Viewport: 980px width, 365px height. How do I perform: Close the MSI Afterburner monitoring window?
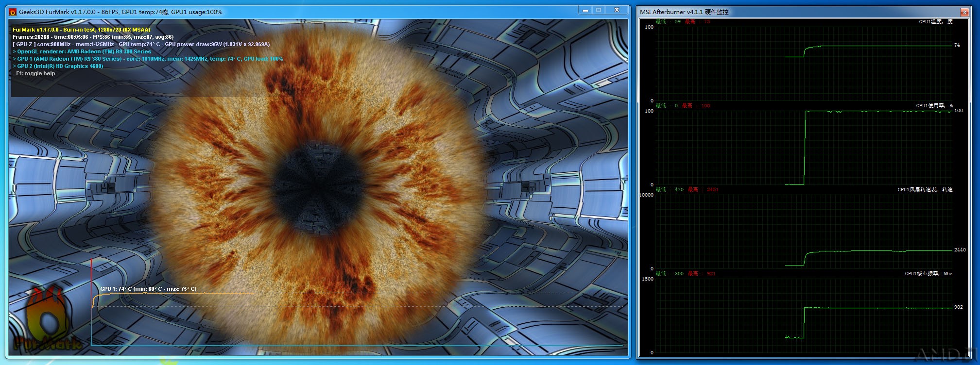coord(964,12)
